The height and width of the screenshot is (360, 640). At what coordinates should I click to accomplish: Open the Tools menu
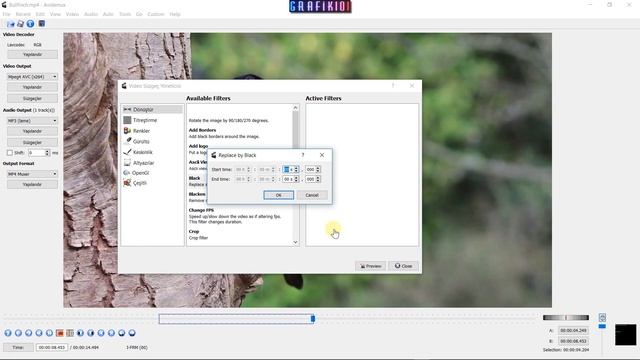125,14
